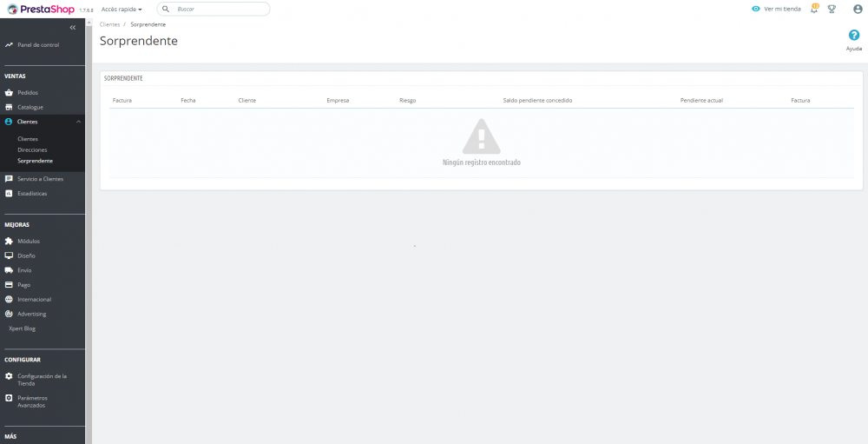Click the Advertising icon in sidebar

click(9, 314)
